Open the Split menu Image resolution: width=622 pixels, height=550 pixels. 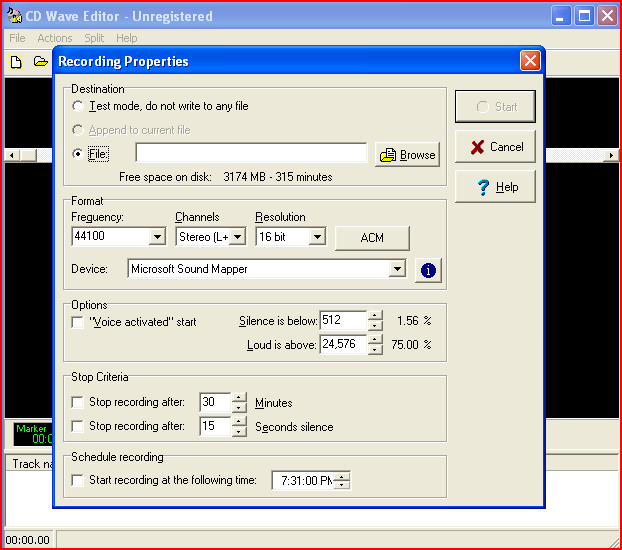(94, 38)
